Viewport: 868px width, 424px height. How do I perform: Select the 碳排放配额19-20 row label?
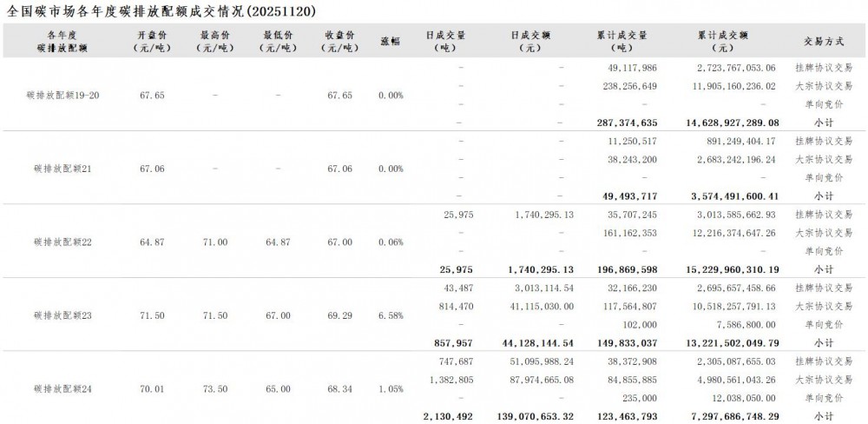tap(63, 96)
